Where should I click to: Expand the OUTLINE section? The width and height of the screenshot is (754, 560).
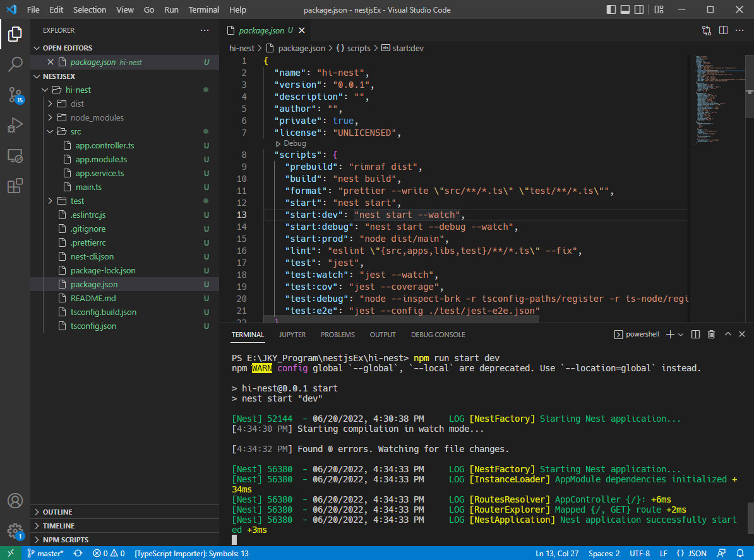[x=124, y=512]
